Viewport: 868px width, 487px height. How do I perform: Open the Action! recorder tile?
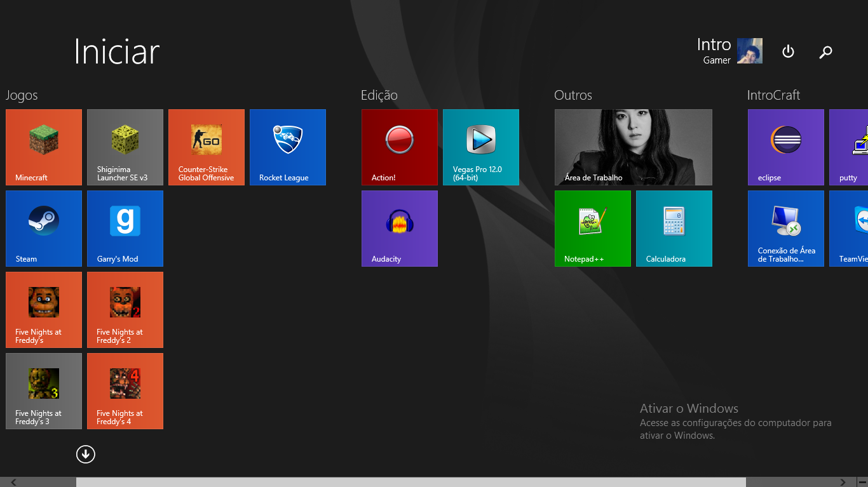[x=400, y=147]
